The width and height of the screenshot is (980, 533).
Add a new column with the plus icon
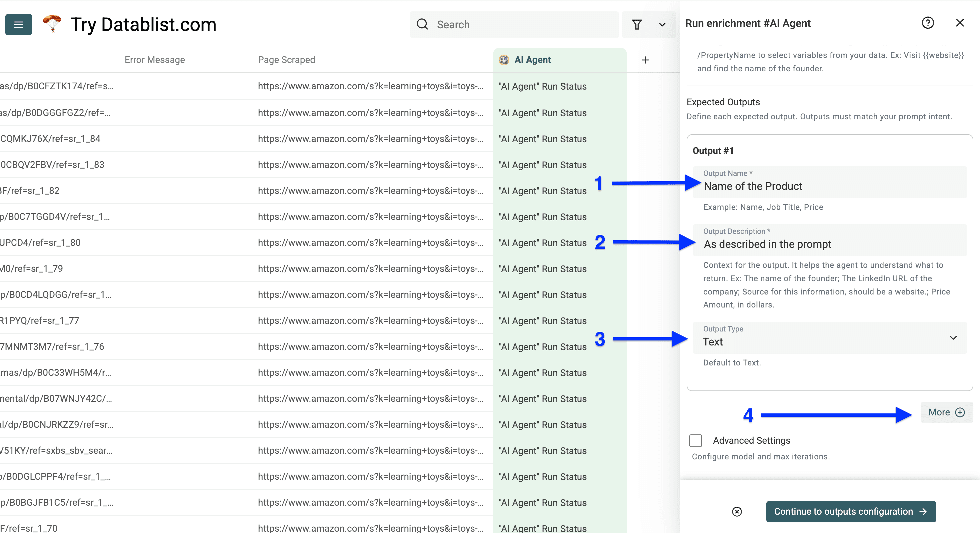pos(645,60)
